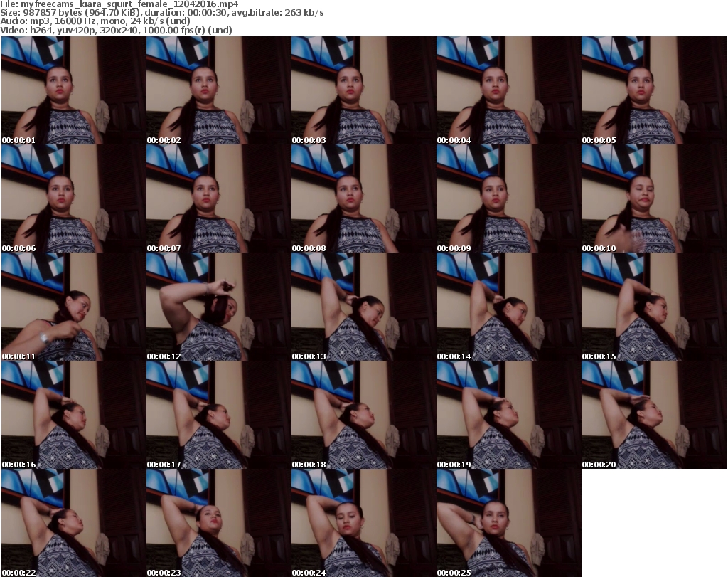Select the frame stamped 00:00:02
The width and height of the screenshot is (728, 577).
219,90
